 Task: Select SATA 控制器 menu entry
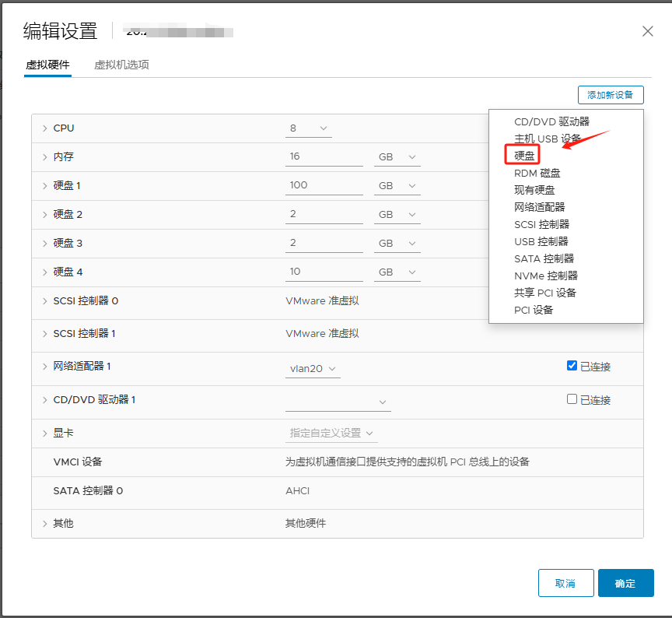[544, 258]
